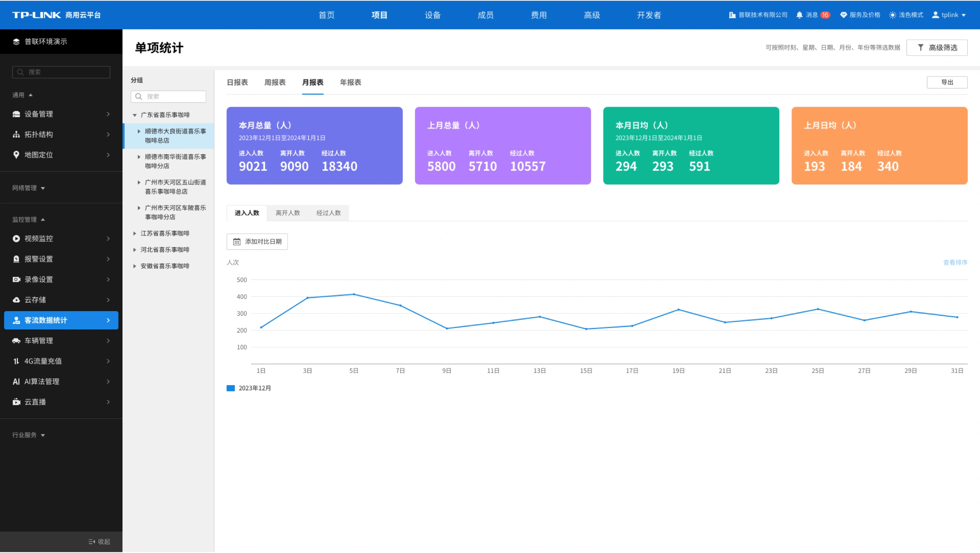
Task: Click the 导出 export button
Action: click(947, 82)
